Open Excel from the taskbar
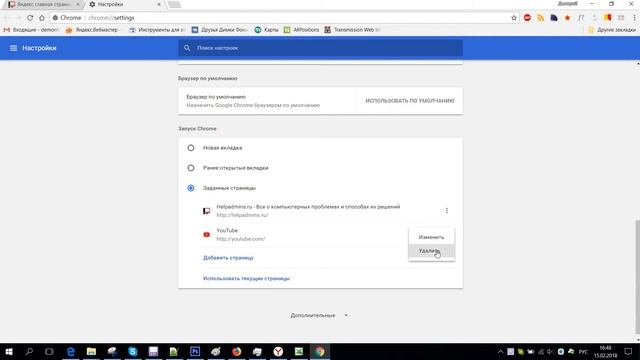The width and height of the screenshot is (640, 360). 299,351
